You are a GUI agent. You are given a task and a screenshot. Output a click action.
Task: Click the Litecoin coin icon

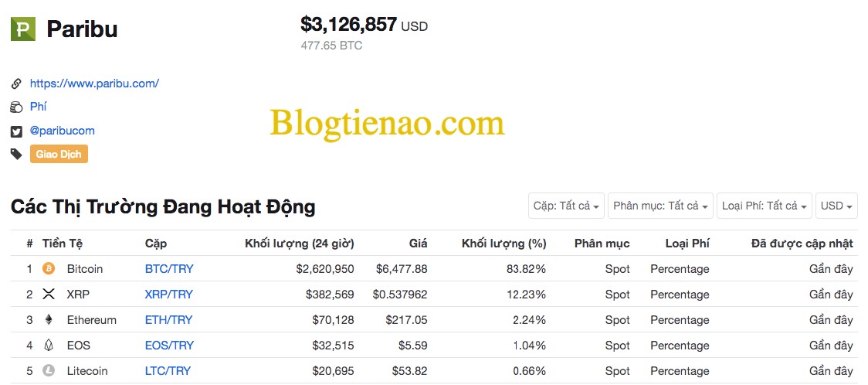pyautogui.click(x=49, y=370)
